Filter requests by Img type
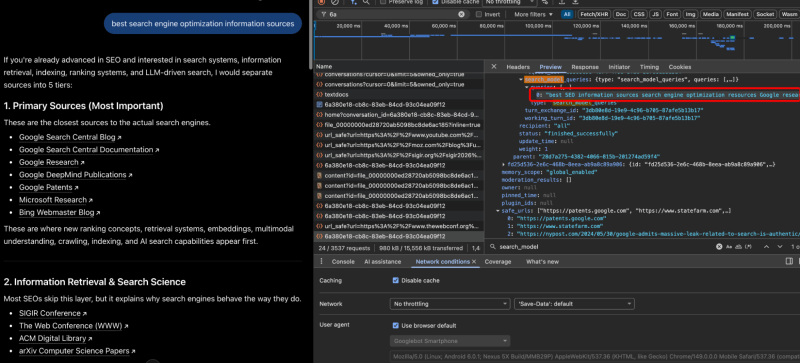This screenshot has width=800, height=363. click(691, 15)
